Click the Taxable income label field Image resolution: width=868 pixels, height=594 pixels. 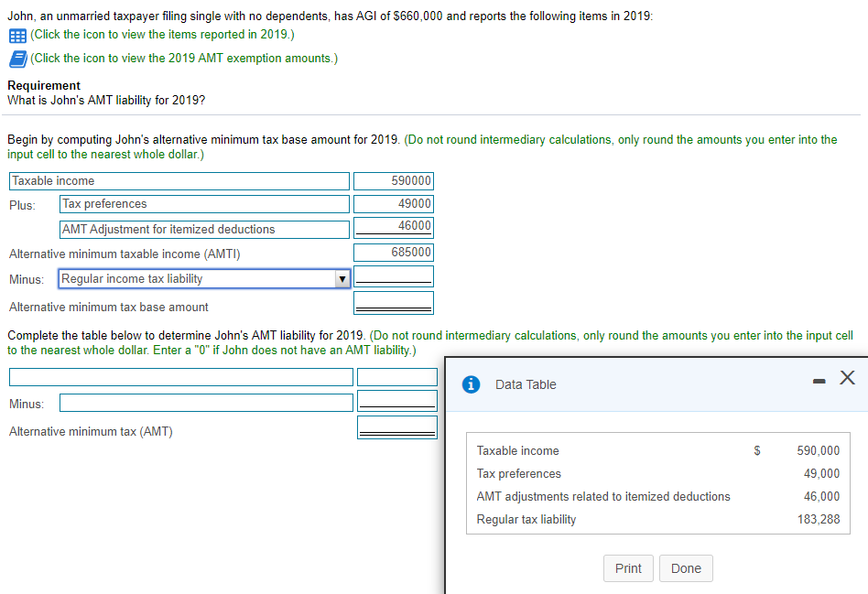179,181
